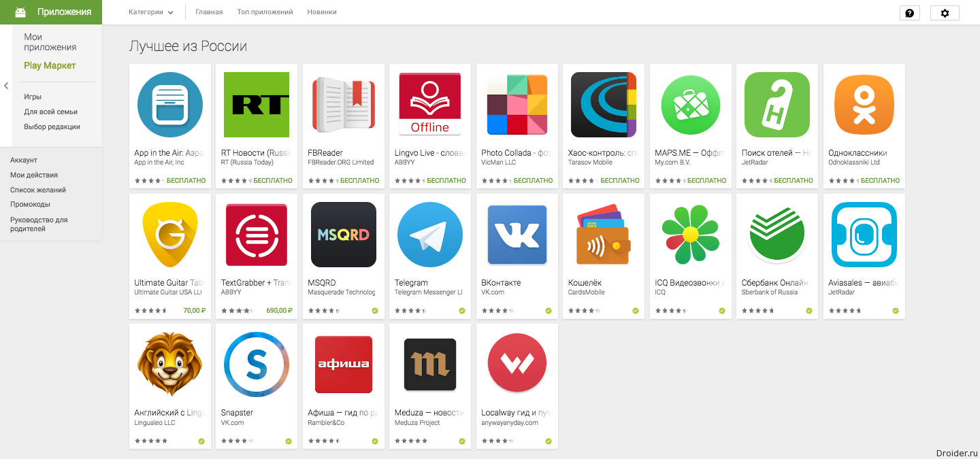Open the Telegram app icon
Viewport: 980px width, 459px height.
(429, 235)
